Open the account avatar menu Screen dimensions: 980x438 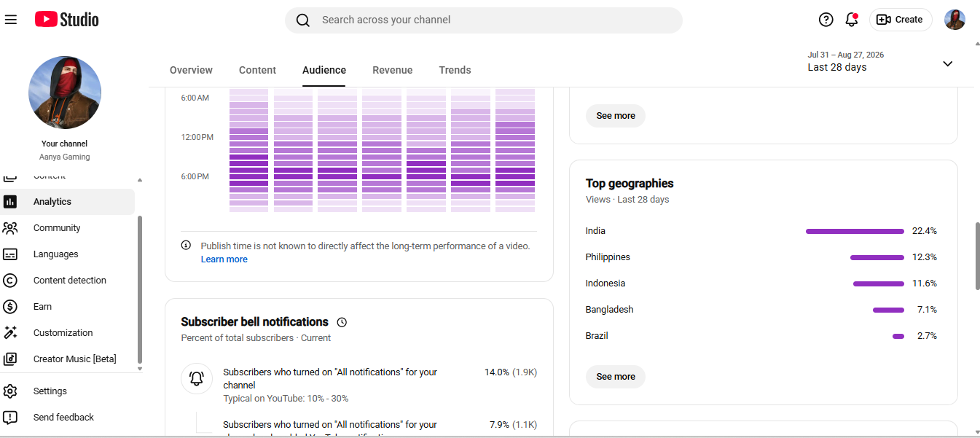point(954,20)
